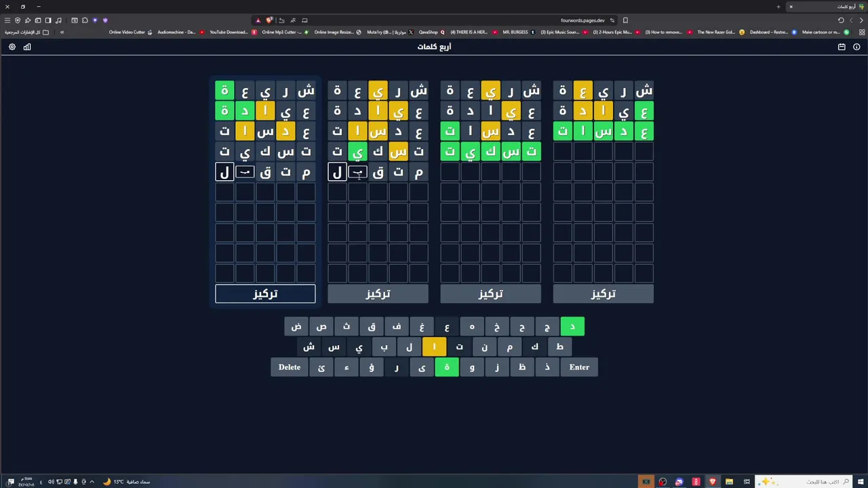868x488 pixels.
Task: Tap the ؤ key on the keyboard
Action: pos(372,367)
